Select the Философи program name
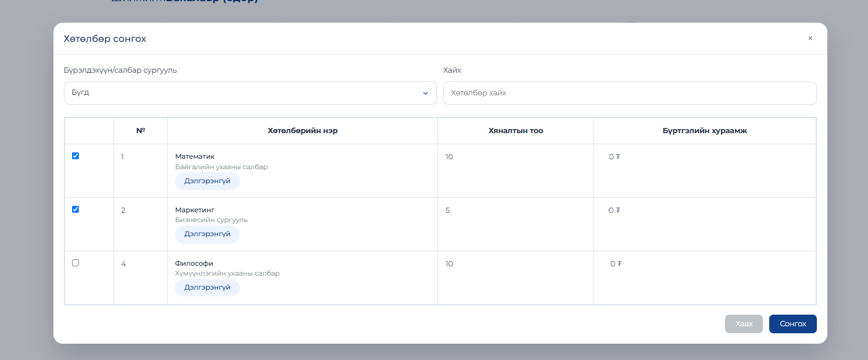Image resolution: width=868 pixels, height=360 pixels. pyautogui.click(x=194, y=263)
